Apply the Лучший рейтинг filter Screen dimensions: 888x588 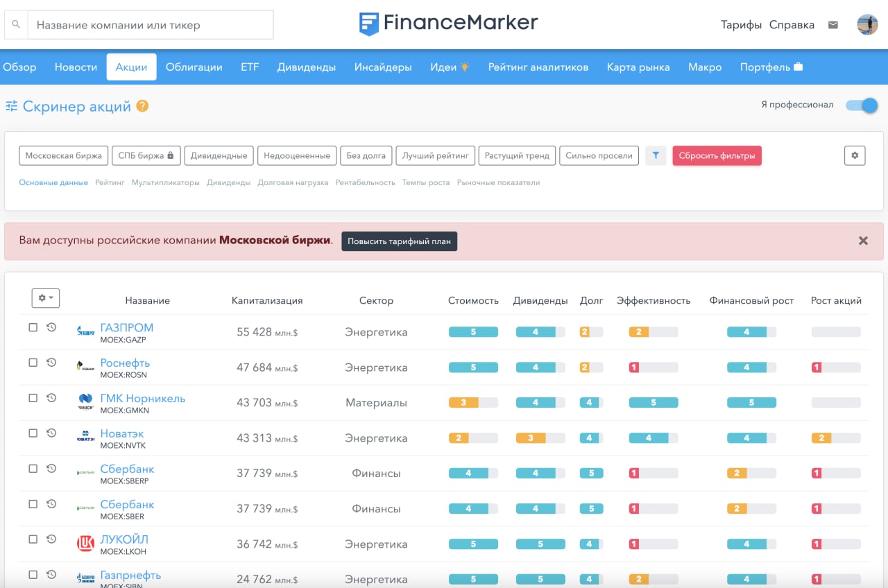point(436,155)
